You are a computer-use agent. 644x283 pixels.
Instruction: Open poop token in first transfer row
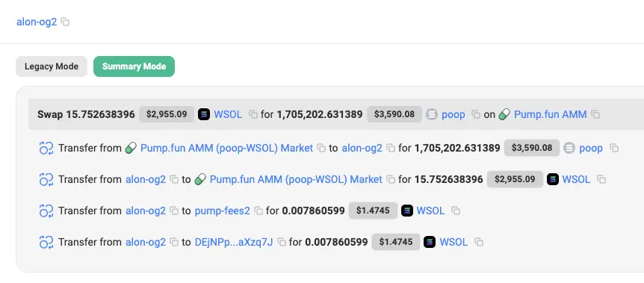tap(591, 148)
